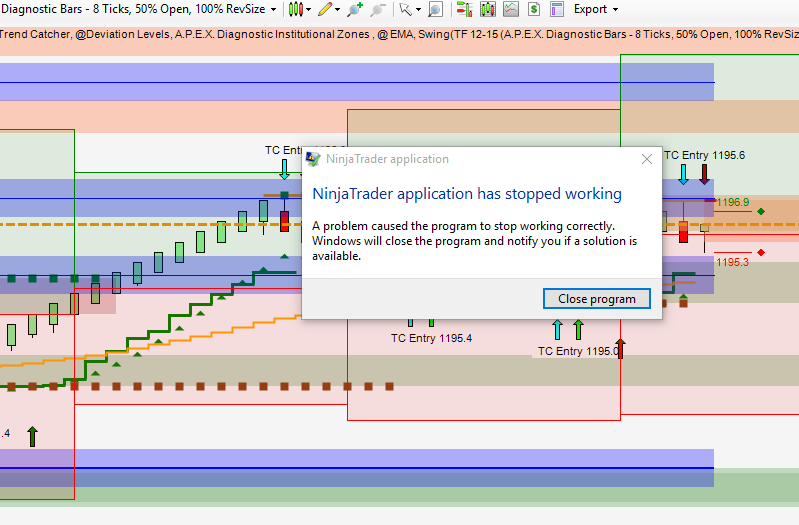799x525 pixels.
Task: Click the NinjaTrader application icon in dialog
Action: tap(313, 159)
